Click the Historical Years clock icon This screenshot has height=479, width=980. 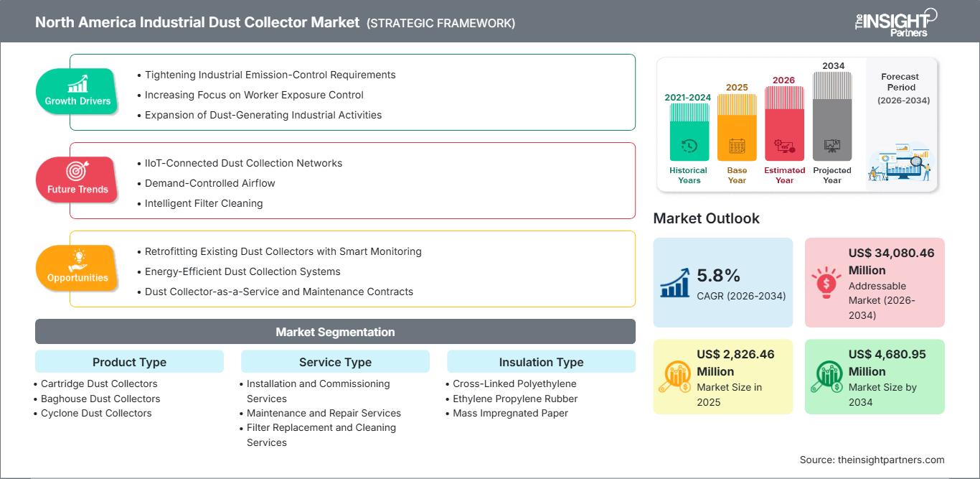click(x=689, y=146)
